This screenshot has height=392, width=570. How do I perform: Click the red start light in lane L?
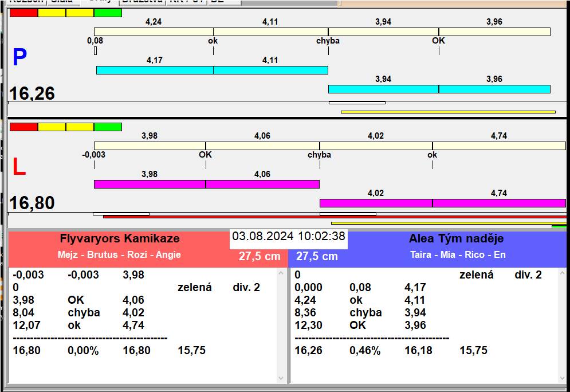pyautogui.click(x=23, y=127)
